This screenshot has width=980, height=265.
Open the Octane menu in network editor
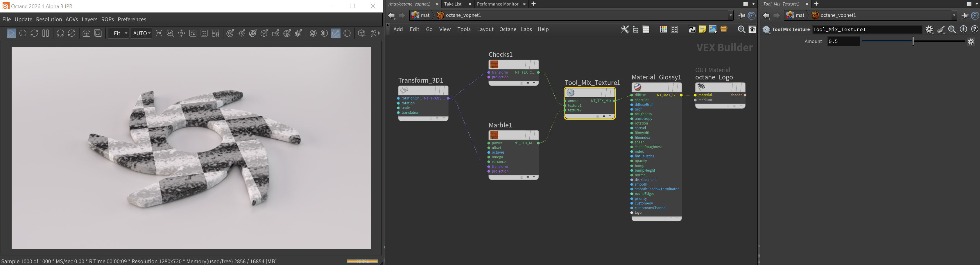(x=508, y=29)
